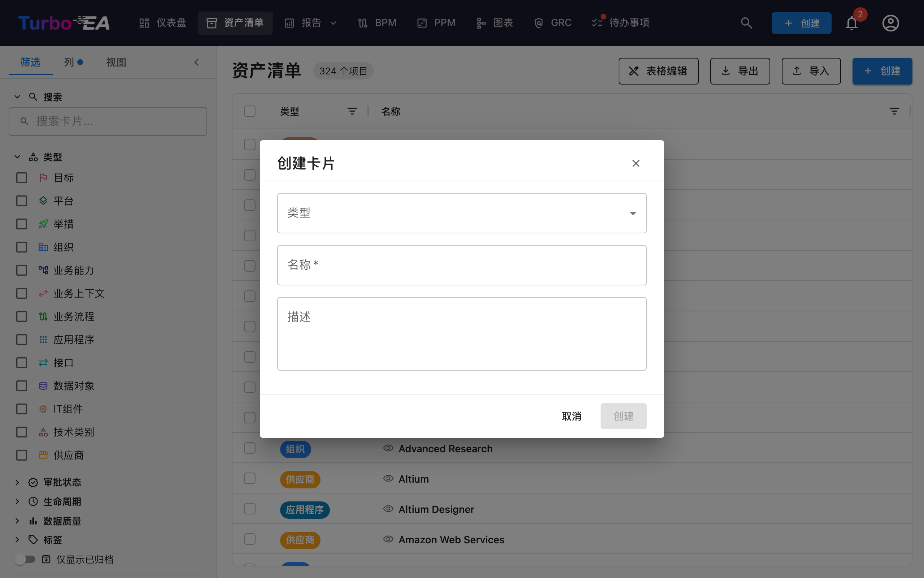Expand the 审批状态 filter section
Viewport: 924px width, 578px height.
pos(17,482)
